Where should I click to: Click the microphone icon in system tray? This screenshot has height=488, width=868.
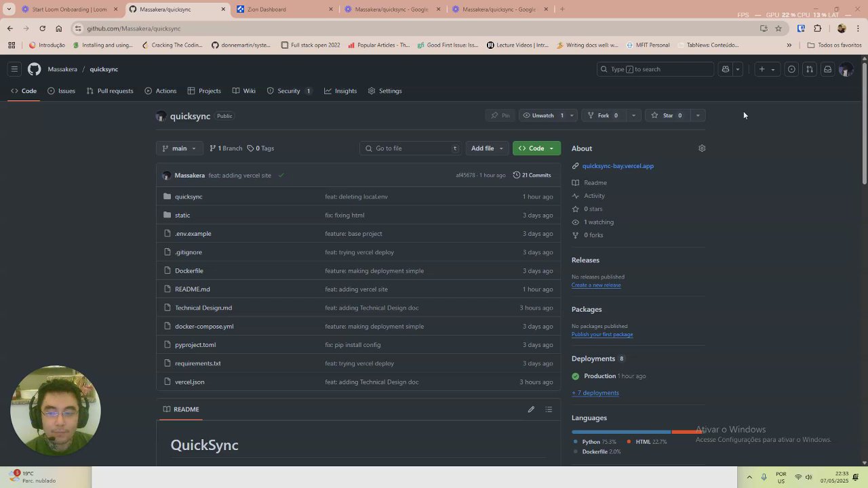coord(764,477)
